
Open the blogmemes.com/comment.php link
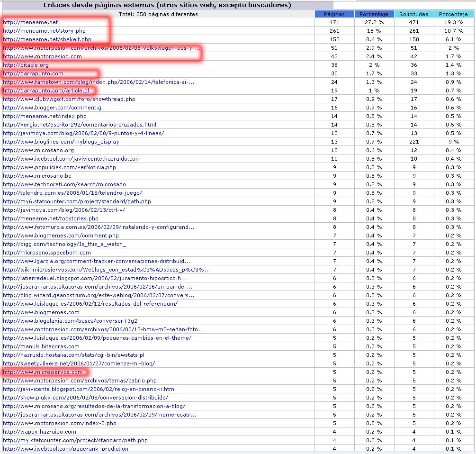coord(61,235)
